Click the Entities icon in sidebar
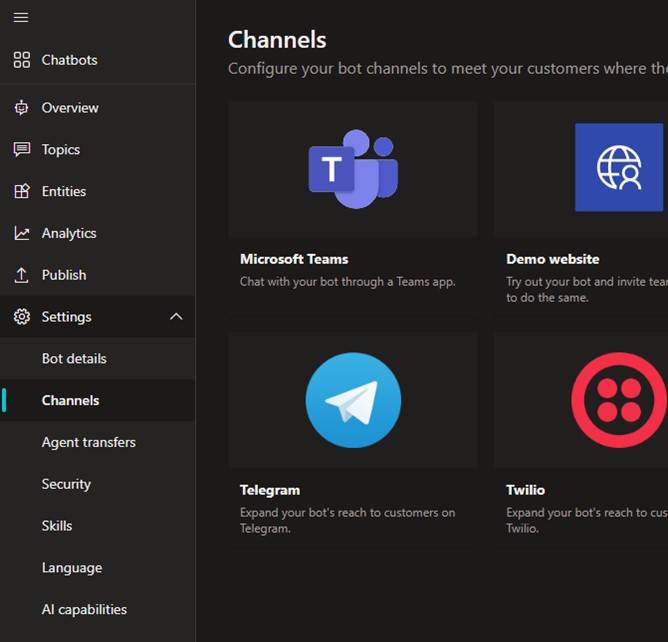 pyautogui.click(x=21, y=192)
